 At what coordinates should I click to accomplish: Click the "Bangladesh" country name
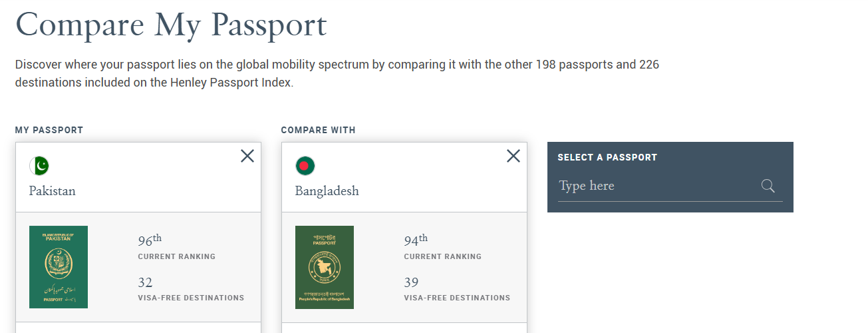tap(327, 191)
